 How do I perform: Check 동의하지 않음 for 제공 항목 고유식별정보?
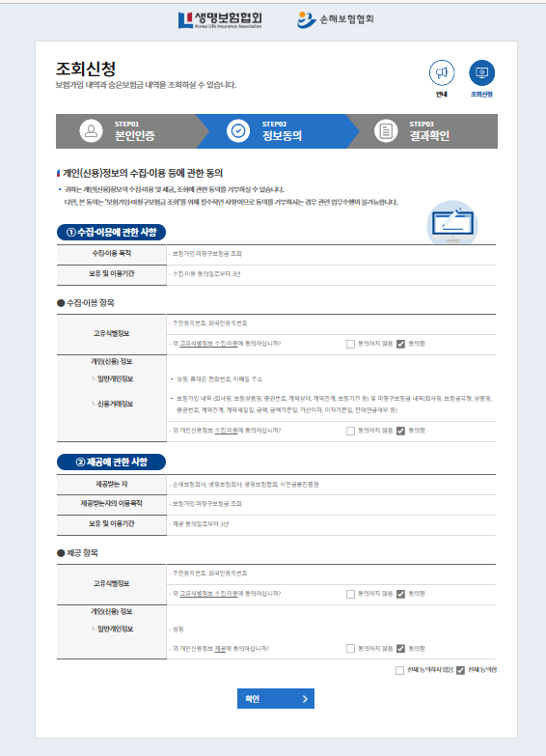click(350, 594)
